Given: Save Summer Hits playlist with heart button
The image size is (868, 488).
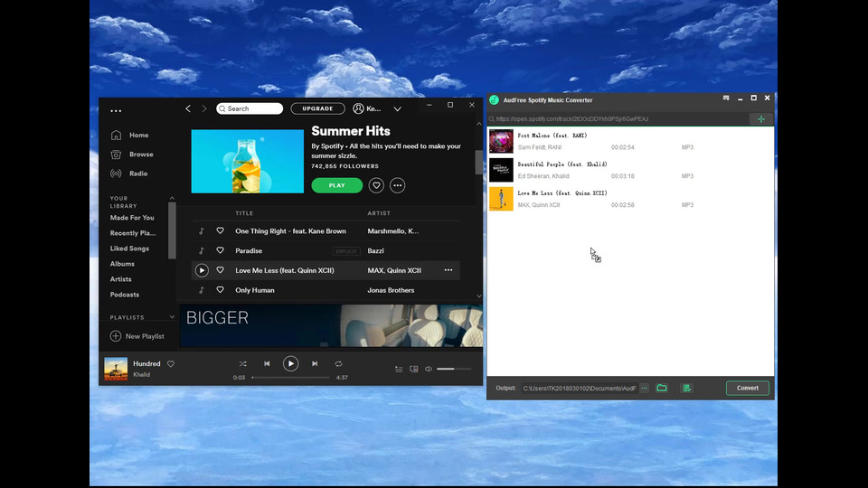Looking at the screenshot, I should pos(376,185).
